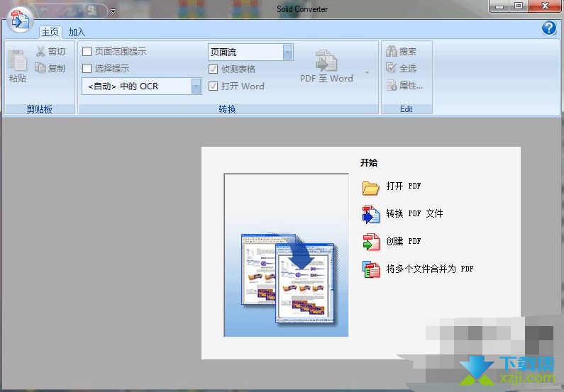
Task: Enable the 选择提示 checkbox
Action: click(x=87, y=68)
